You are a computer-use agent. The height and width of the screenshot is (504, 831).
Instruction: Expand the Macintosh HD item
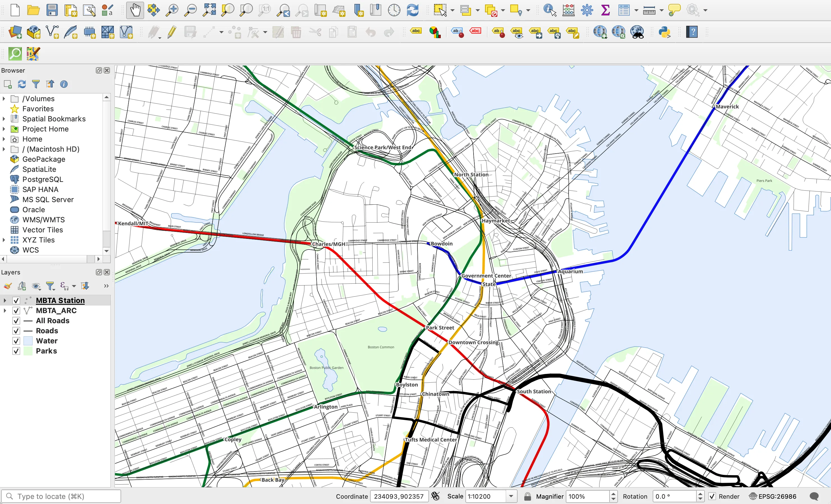pos(4,149)
